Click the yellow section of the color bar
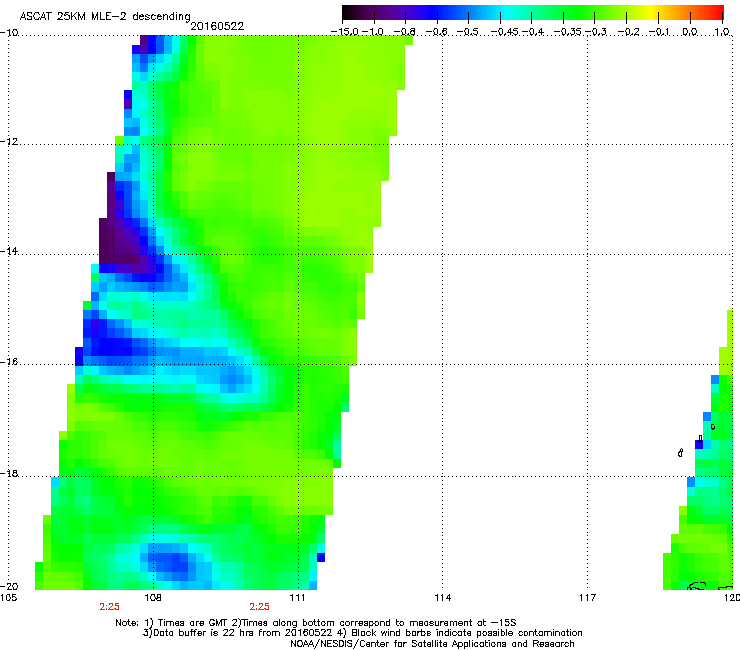Image resolution: width=740 pixels, height=650 pixels. 652,13
